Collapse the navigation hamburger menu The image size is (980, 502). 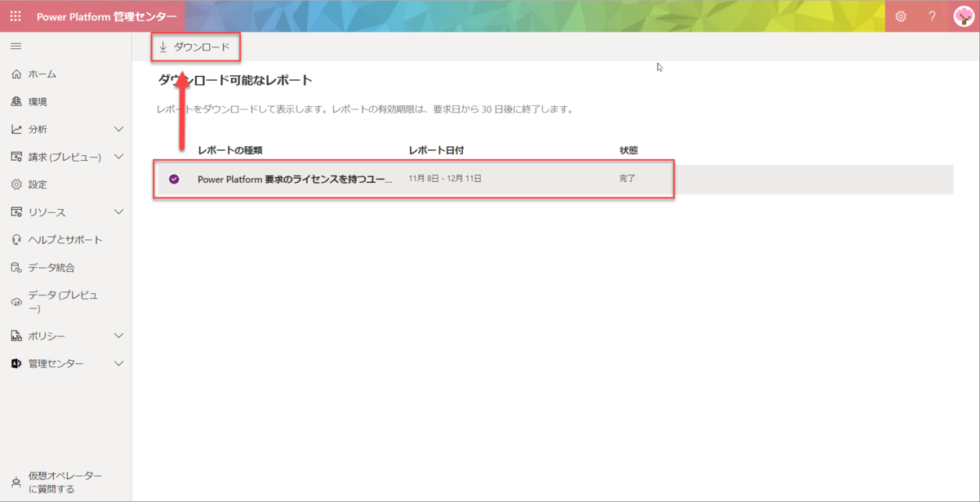[16, 47]
